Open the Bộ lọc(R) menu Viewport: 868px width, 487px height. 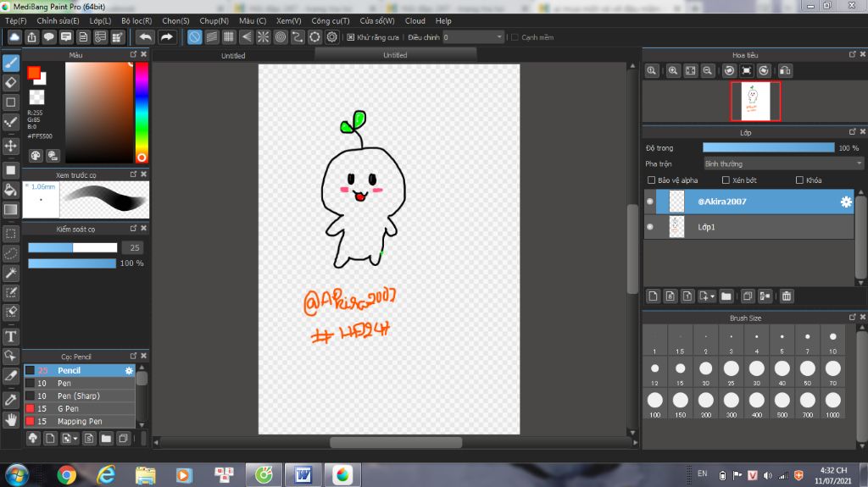tap(136, 21)
